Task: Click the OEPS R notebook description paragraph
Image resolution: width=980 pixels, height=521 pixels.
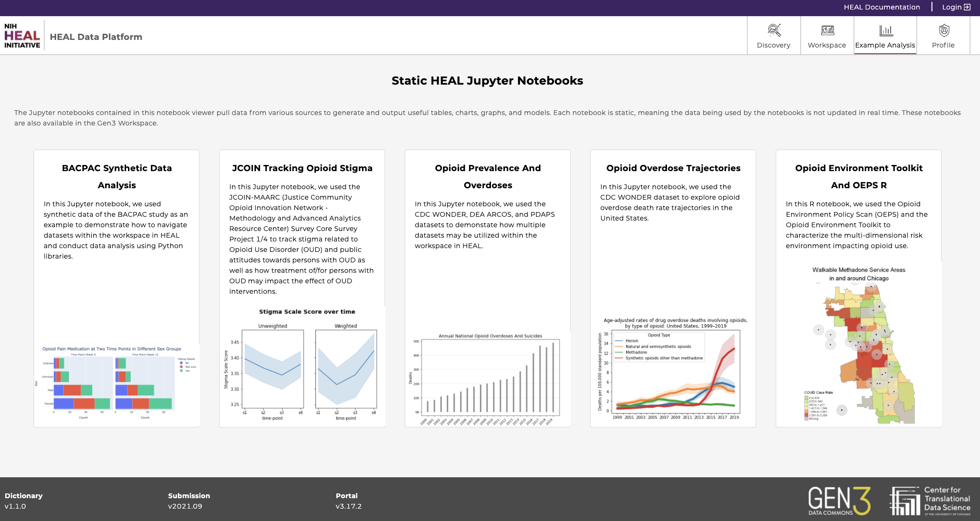Action: (857, 225)
